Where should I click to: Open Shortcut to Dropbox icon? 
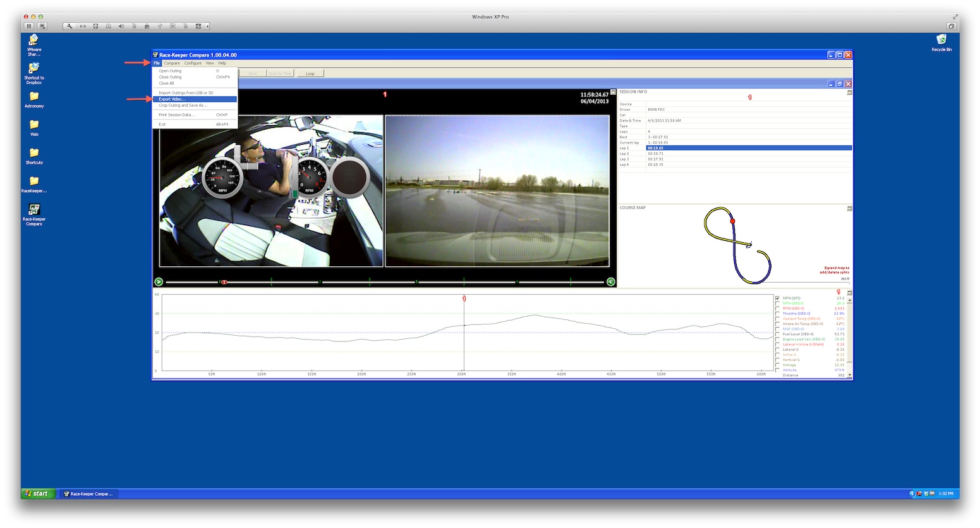coord(34,73)
